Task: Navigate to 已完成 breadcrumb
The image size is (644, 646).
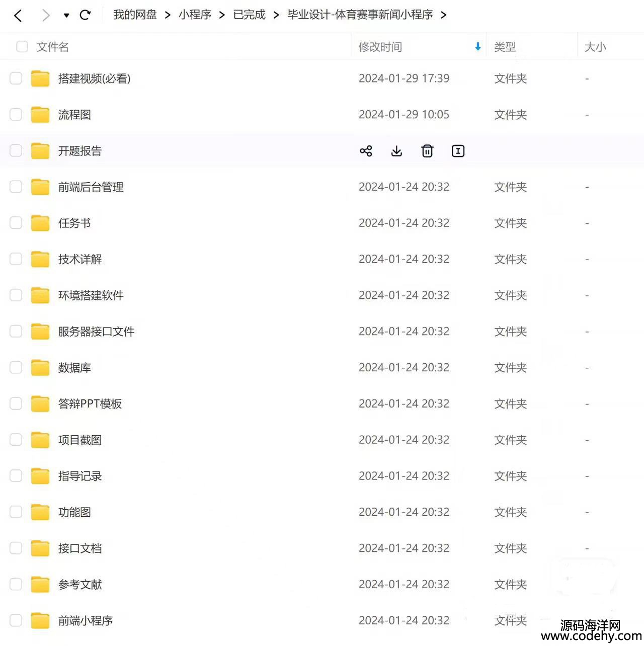Action: [x=249, y=15]
